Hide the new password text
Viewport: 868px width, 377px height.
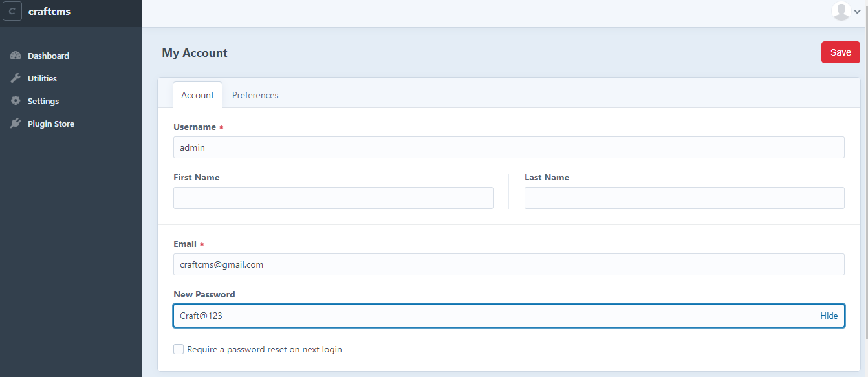coord(829,316)
